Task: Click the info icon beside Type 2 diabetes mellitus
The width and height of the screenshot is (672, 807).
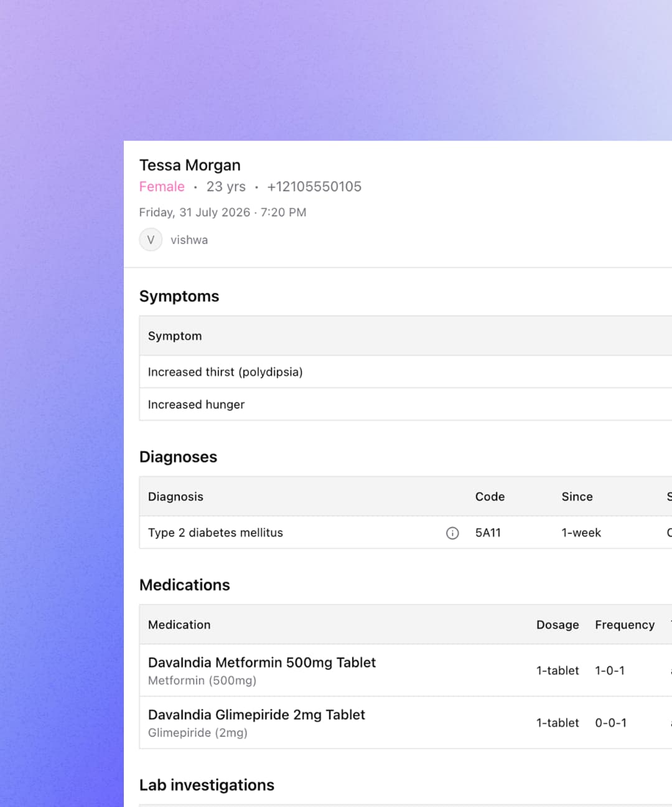Action: (x=452, y=533)
